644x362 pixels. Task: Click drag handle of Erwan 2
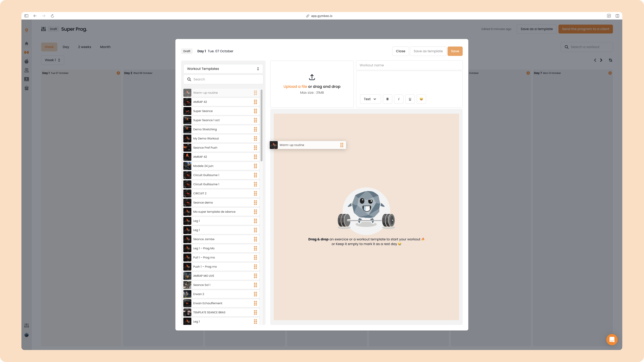pos(255,294)
